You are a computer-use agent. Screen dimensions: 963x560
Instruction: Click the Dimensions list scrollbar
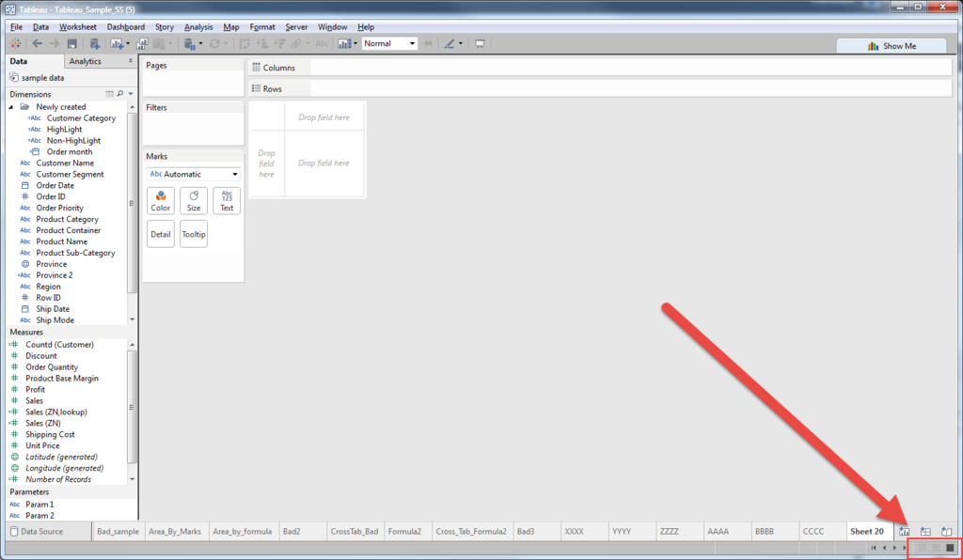click(132, 202)
